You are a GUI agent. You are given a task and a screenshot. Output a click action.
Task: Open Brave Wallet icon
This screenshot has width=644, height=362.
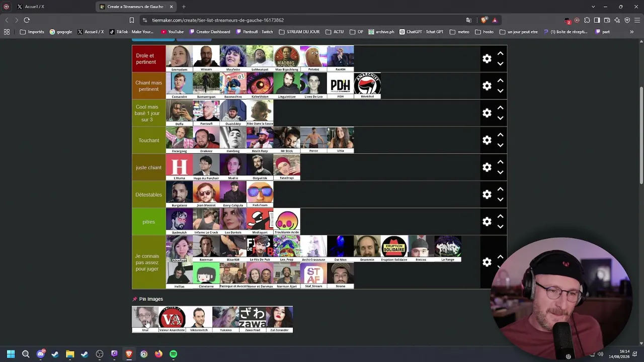pyautogui.click(x=607, y=20)
